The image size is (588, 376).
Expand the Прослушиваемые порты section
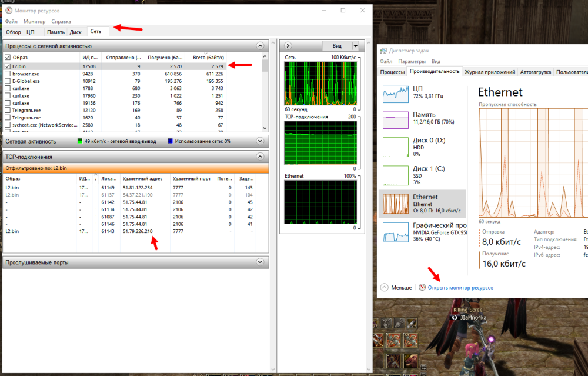259,262
